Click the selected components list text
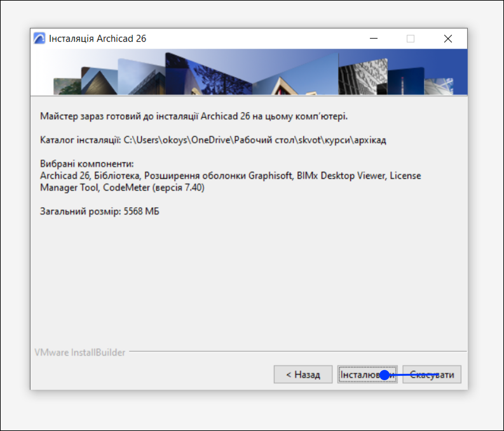Viewport: 504px width, 431px height. click(x=230, y=181)
